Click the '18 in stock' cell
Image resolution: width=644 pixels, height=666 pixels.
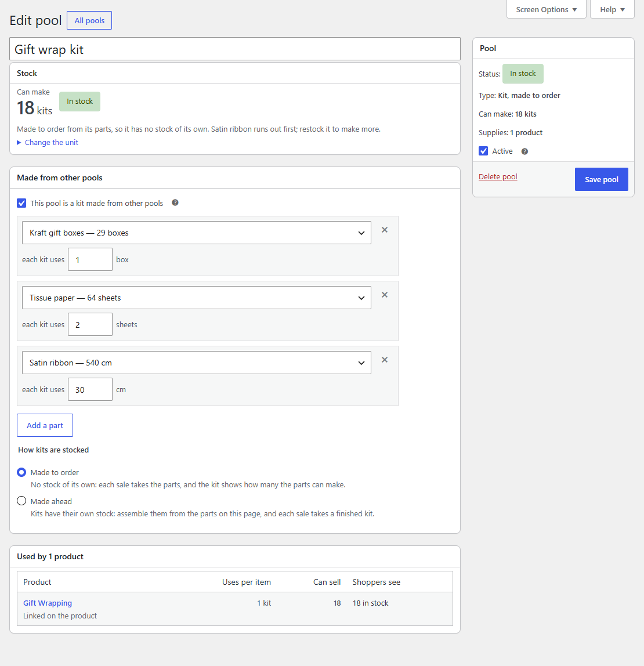click(x=370, y=603)
